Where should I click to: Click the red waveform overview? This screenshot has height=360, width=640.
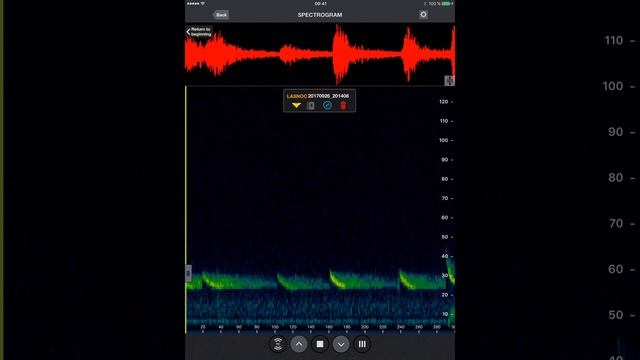tap(320, 54)
